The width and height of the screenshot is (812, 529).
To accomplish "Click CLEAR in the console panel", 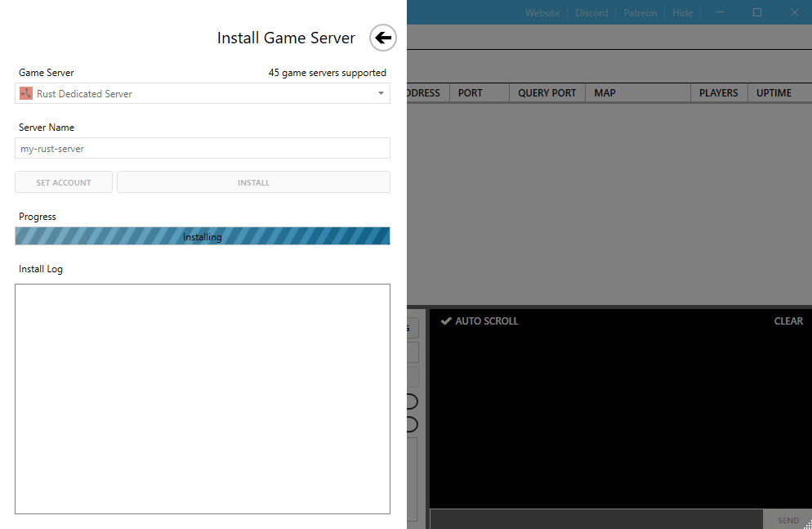I will point(788,321).
